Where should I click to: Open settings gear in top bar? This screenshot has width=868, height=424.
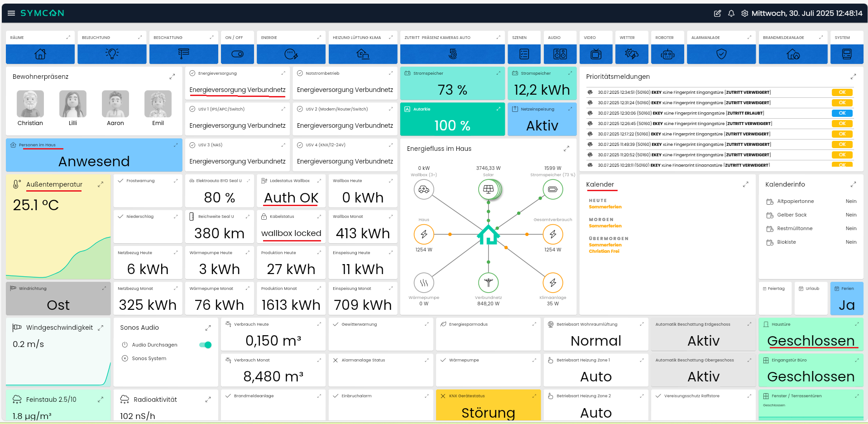744,14
